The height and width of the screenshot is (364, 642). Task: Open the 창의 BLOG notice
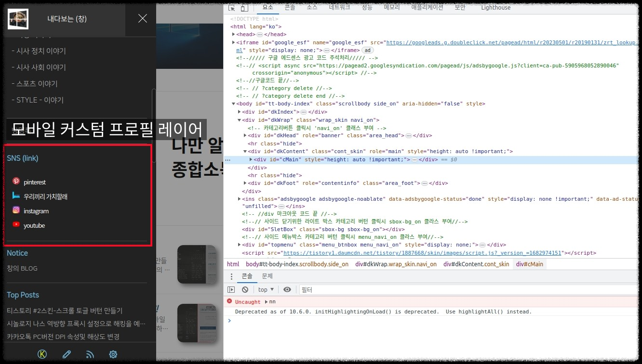pyautogui.click(x=22, y=268)
